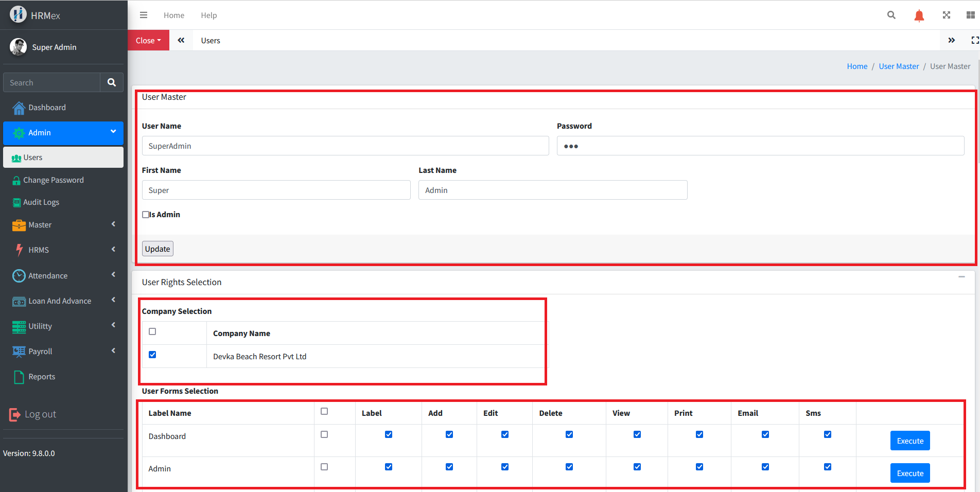Uncheck Devka Beach Resort Pvt Ltd company

[152, 355]
